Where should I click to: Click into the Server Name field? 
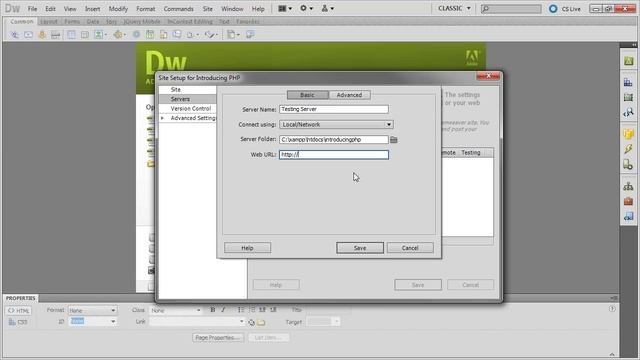click(x=334, y=109)
